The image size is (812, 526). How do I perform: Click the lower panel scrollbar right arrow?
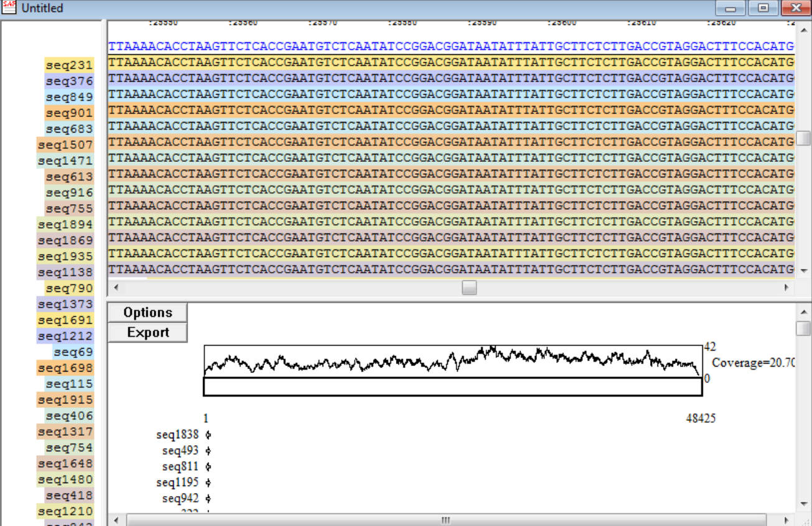tap(786, 520)
